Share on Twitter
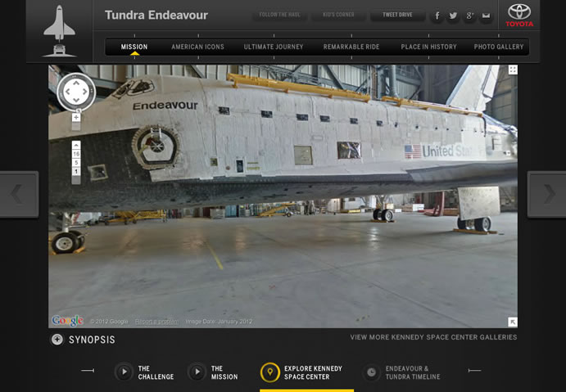 [453, 16]
